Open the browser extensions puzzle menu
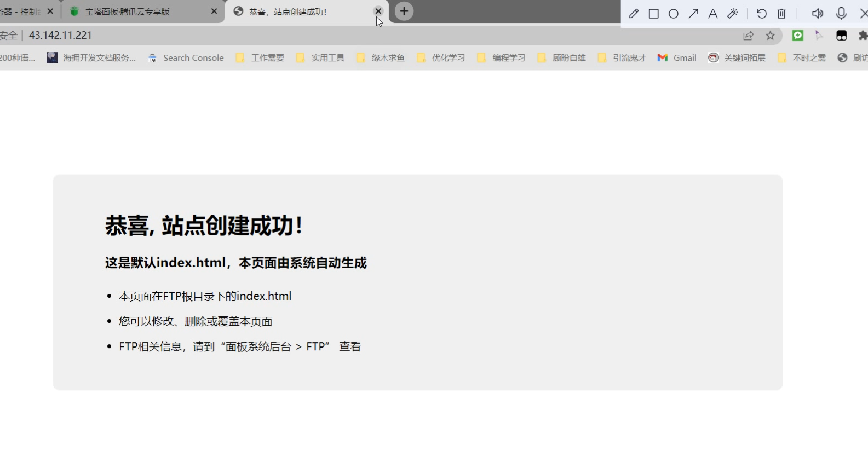The height and width of the screenshot is (474, 868). point(863,36)
